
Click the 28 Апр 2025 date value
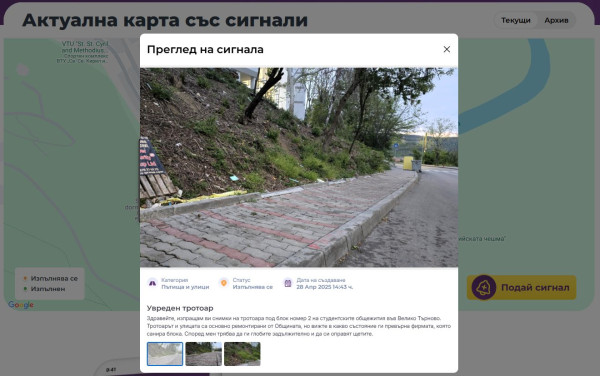coord(325,287)
